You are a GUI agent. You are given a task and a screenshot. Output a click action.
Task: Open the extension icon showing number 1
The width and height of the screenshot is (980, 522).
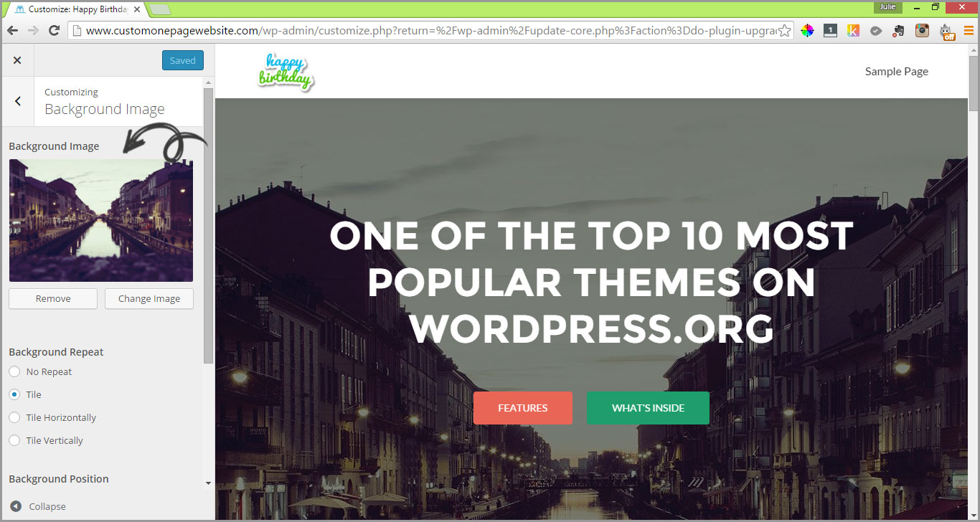pyautogui.click(x=830, y=31)
